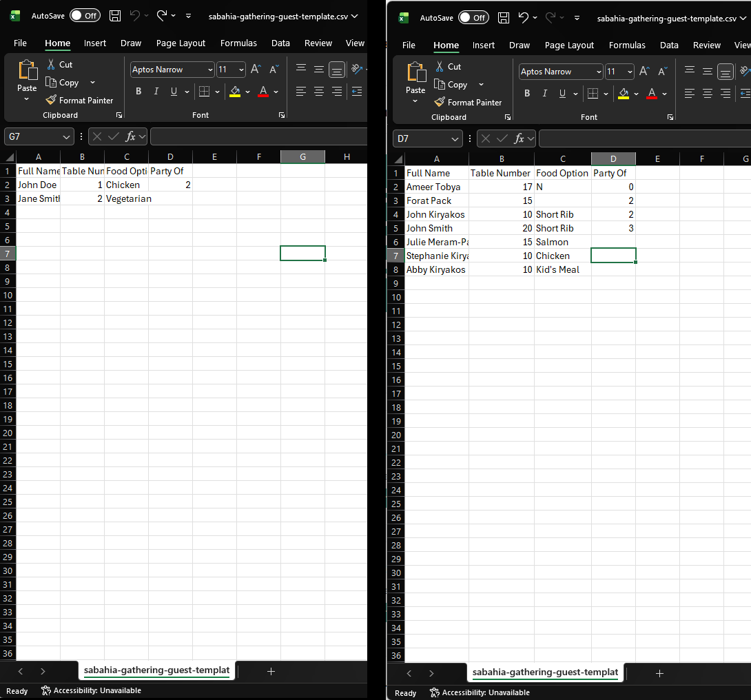Apply center alignment from the ribbon
The height and width of the screenshot is (700, 751).
tap(318, 92)
